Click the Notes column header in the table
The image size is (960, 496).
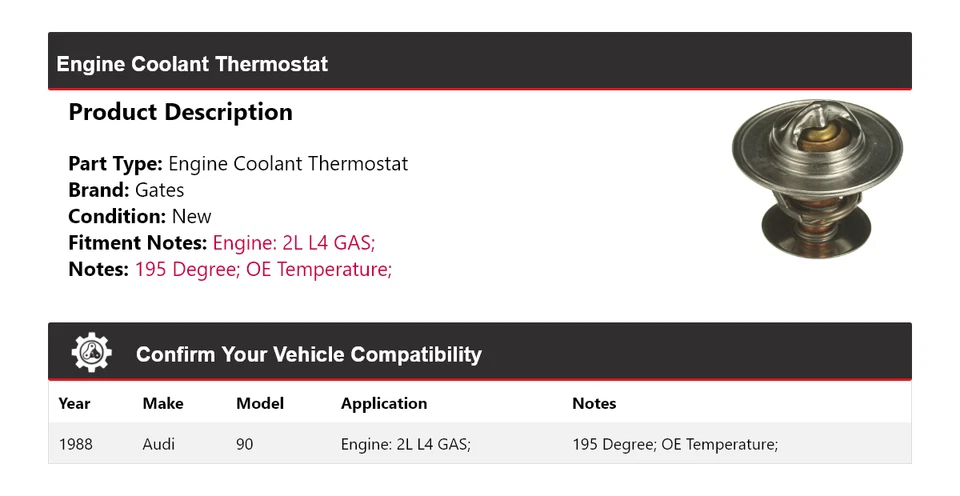[x=594, y=404]
